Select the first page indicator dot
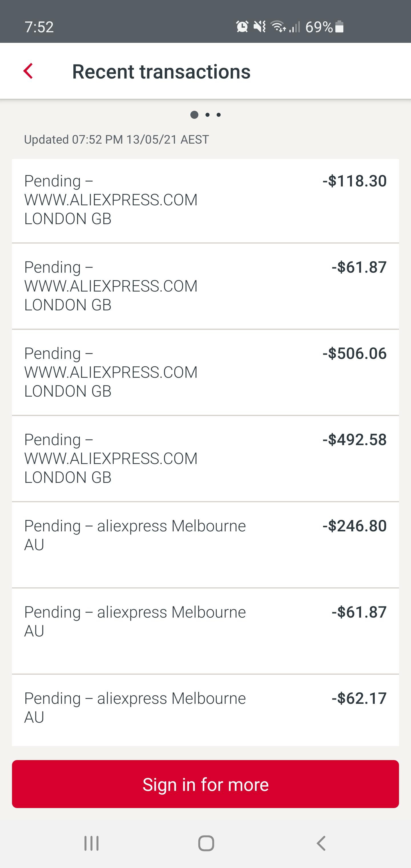The image size is (411, 868). [x=194, y=114]
